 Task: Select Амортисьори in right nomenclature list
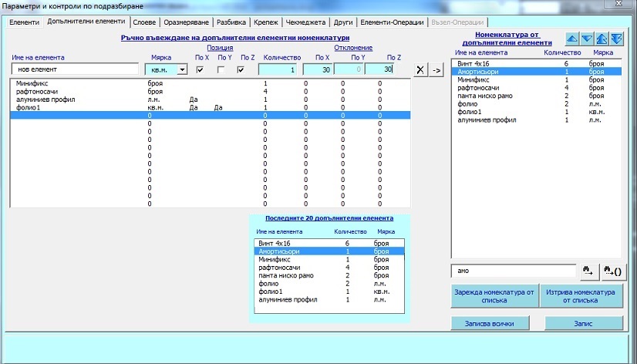(536, 72)
